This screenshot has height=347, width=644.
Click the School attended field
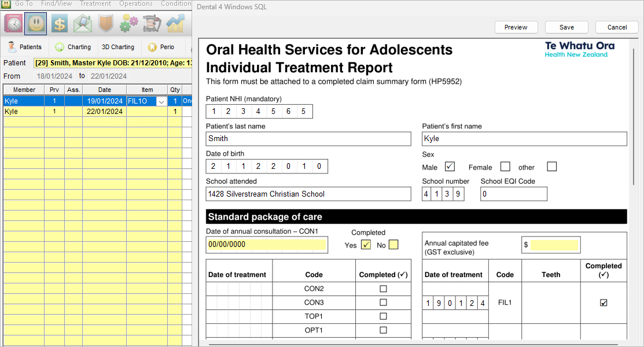click(308, 194)
